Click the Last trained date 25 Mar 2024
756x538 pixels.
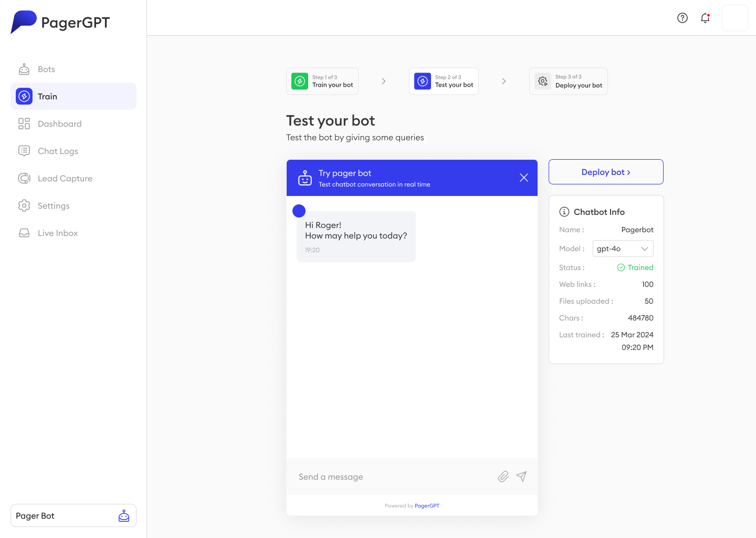632,335
